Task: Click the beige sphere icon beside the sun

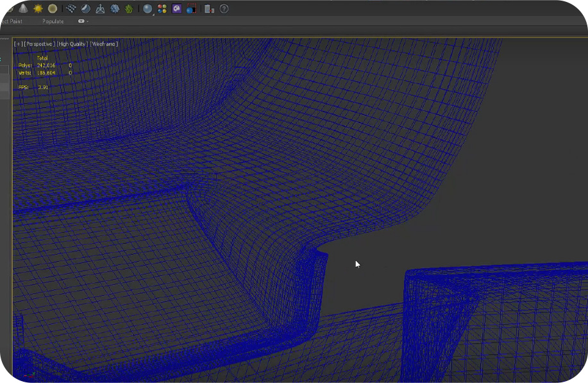Action: pyautogui.click(x=53, y=9)
